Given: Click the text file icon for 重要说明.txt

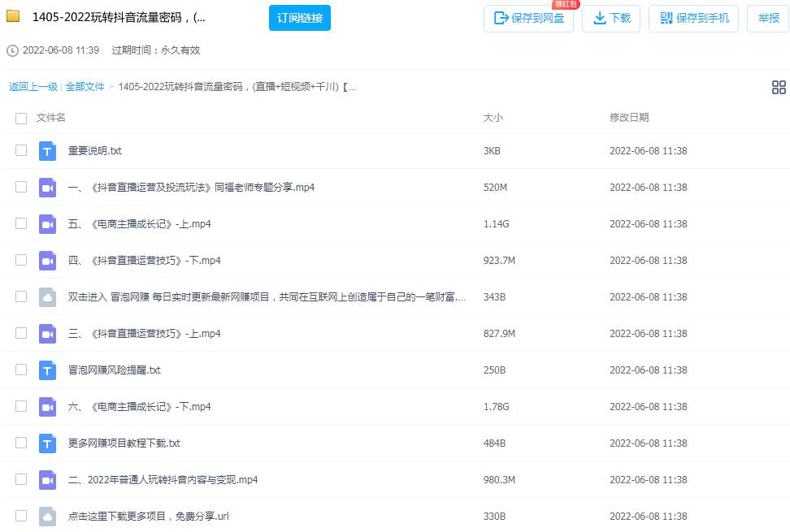Looking at the screenshot, I should 47,151.
